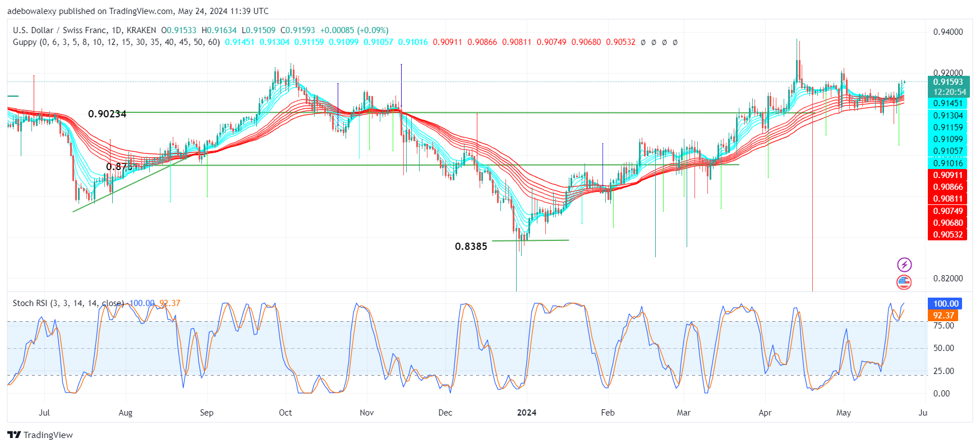The image size is (980, 447).
Task: Click the TradingView logo at bottom left
Action: [x=40, y=435]
